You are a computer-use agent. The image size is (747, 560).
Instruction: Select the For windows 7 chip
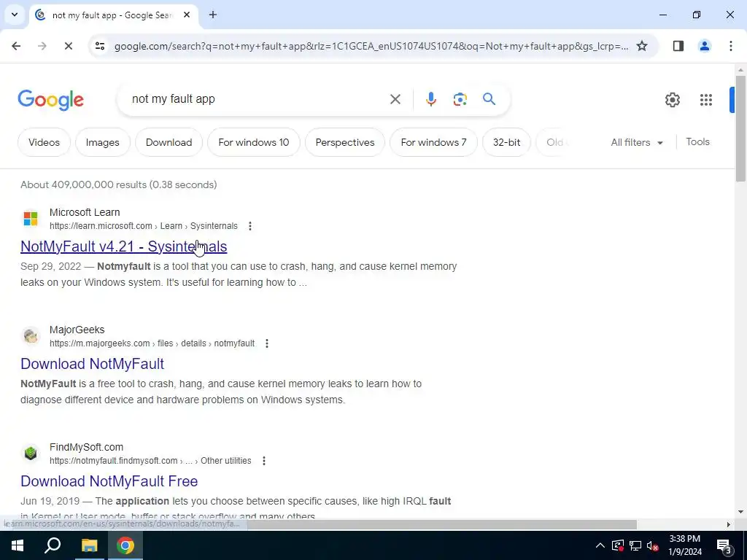433,142
